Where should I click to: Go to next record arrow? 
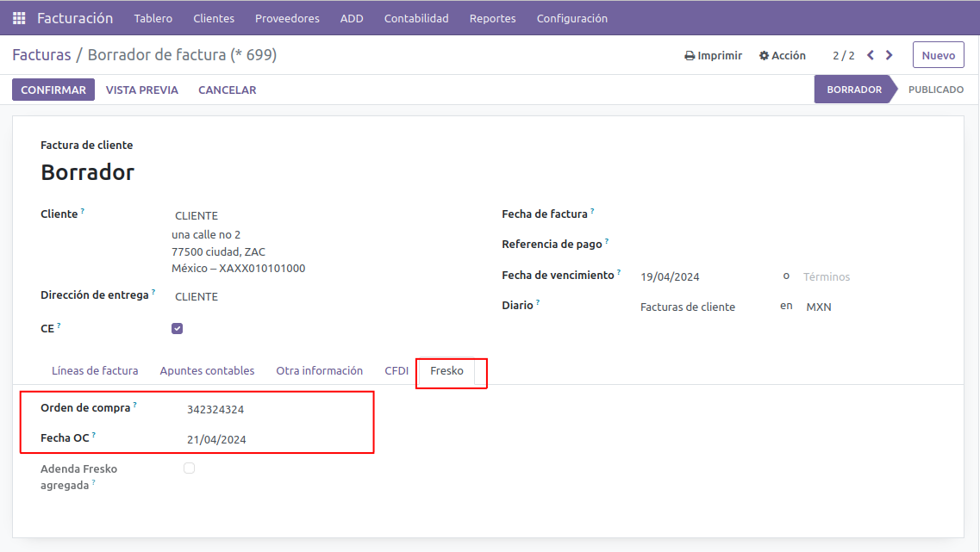tap(889, 55)
